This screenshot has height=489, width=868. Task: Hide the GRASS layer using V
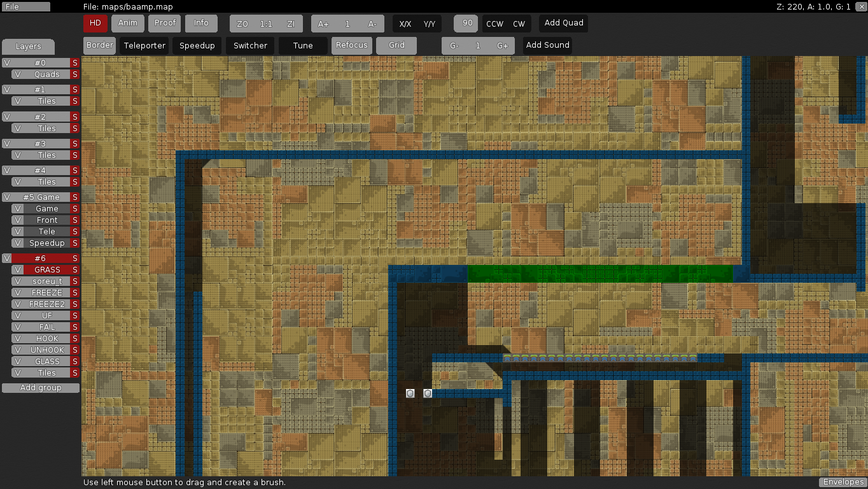pos(18,270)
